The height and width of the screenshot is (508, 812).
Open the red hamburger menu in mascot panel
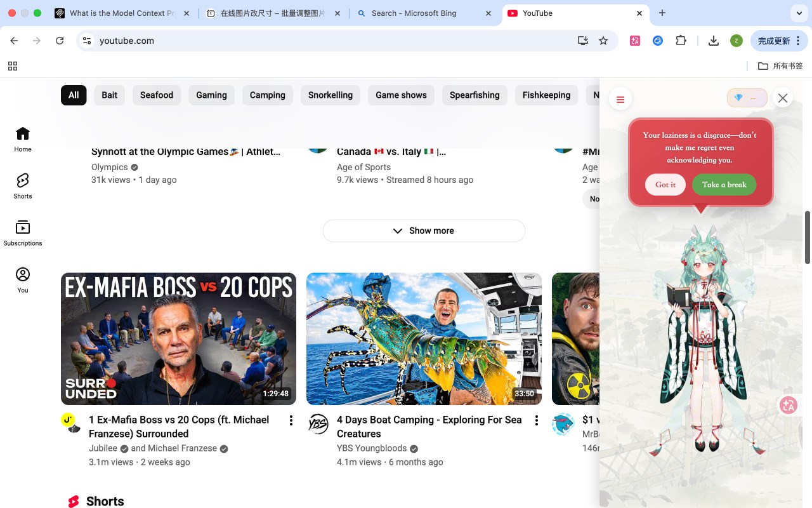[x=620, y=99]
